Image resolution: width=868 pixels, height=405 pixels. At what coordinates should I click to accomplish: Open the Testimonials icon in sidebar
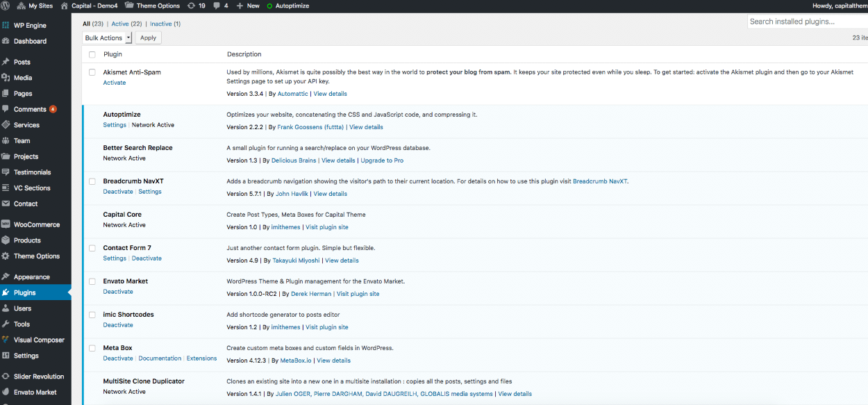pos(6,172)
